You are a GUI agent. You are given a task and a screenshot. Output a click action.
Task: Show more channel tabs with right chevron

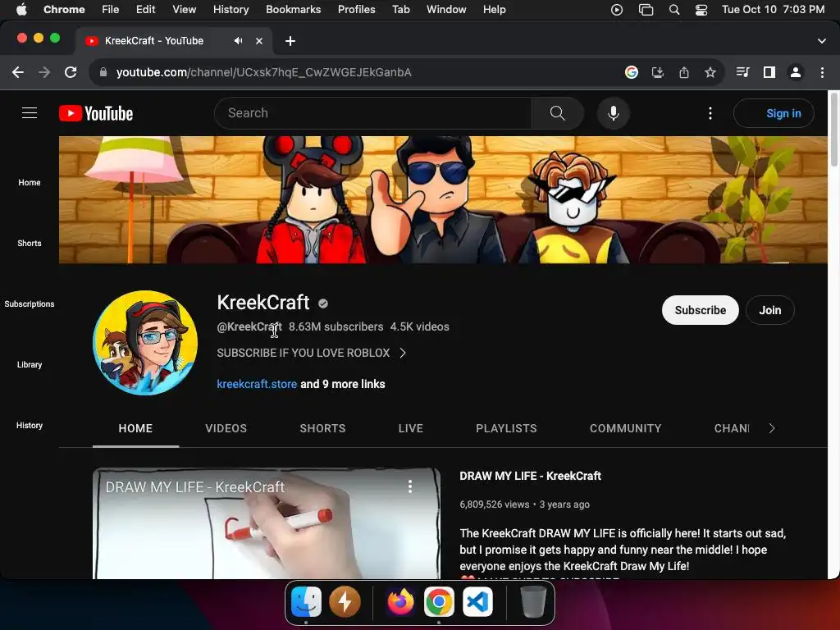point(771,428)
